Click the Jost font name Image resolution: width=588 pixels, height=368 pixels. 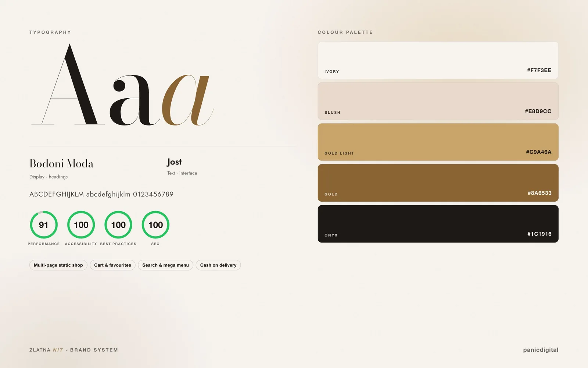pos(174,162)
